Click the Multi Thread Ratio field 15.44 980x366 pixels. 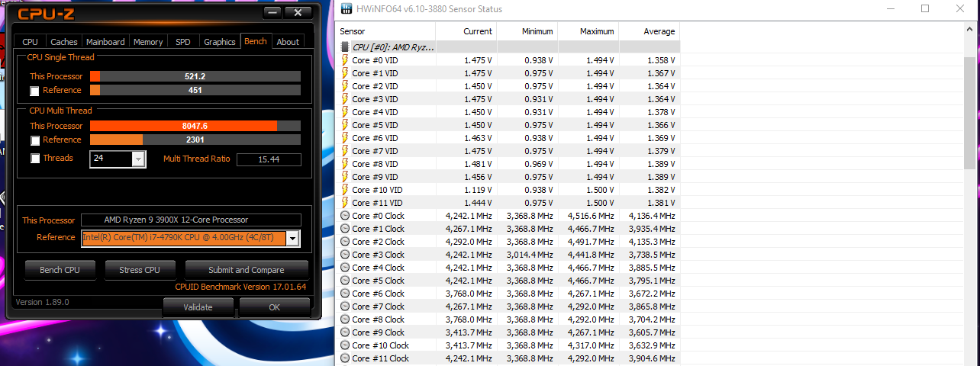pos(269,159)
